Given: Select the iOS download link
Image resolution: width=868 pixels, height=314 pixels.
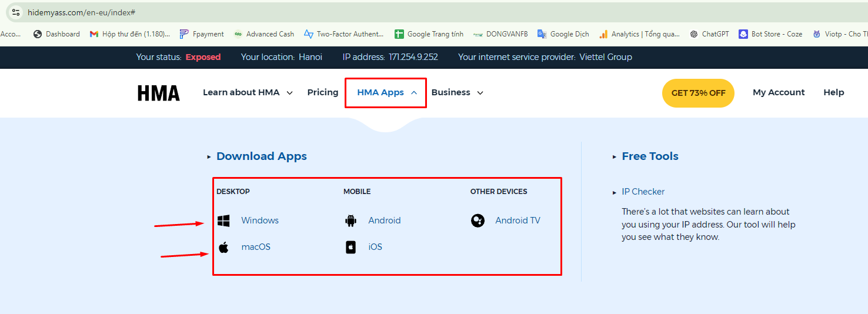Looking at the screenshot, I should tap(375, 247).
